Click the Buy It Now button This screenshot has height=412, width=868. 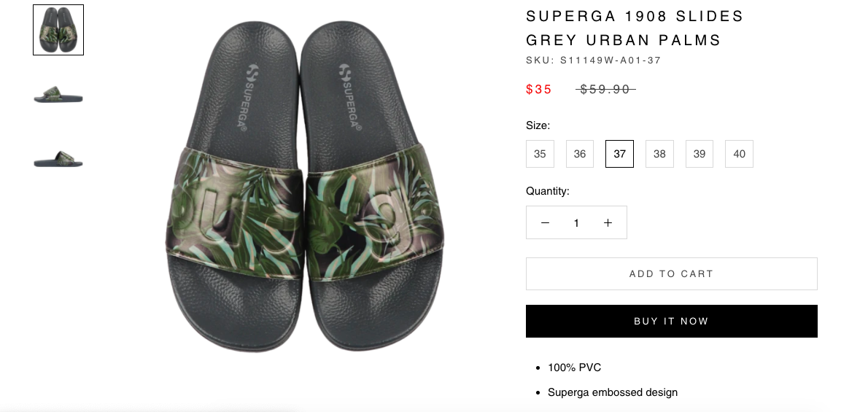672,321
